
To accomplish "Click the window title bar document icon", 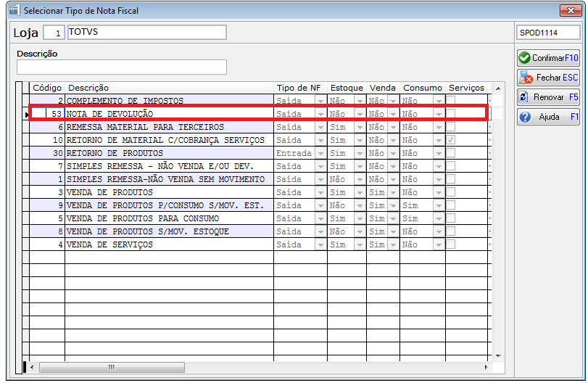I will tap(15, 10).
